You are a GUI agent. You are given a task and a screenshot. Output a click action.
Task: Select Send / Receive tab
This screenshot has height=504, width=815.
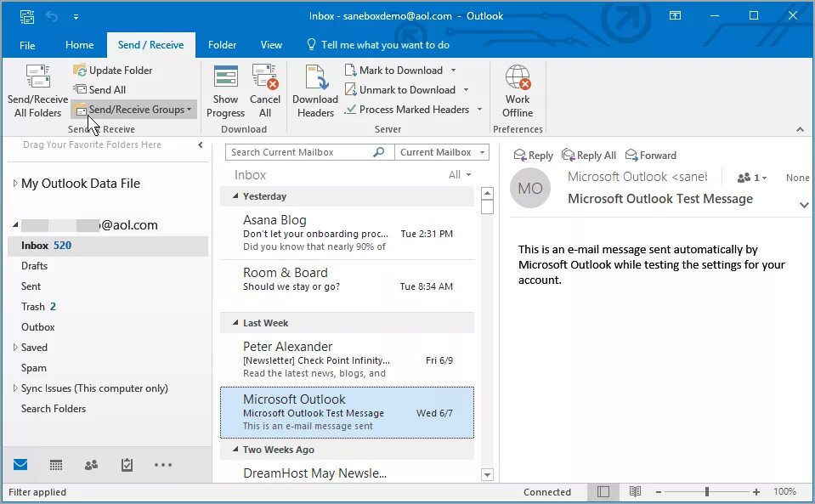point(150,45)
